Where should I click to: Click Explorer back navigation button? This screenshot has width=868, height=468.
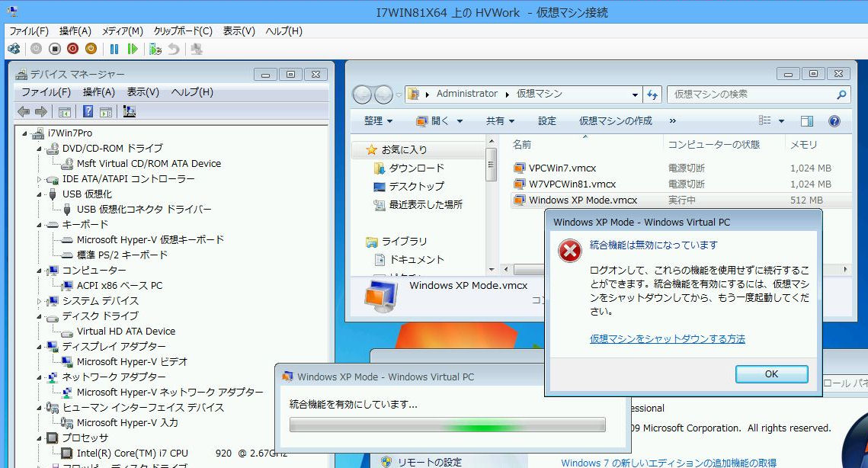[362, 95]
